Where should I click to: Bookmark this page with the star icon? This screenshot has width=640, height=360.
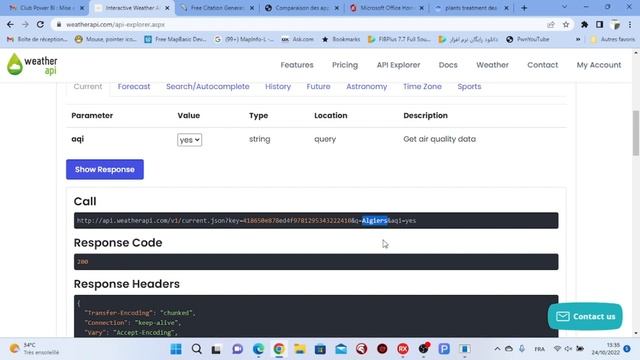[x=566, y=24]
